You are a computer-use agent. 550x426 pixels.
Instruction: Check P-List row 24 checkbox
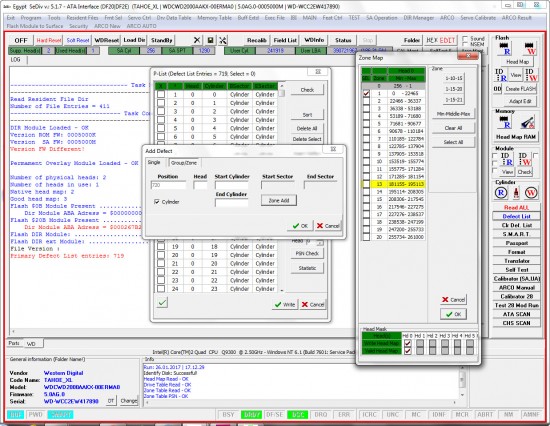click(161, 289)
